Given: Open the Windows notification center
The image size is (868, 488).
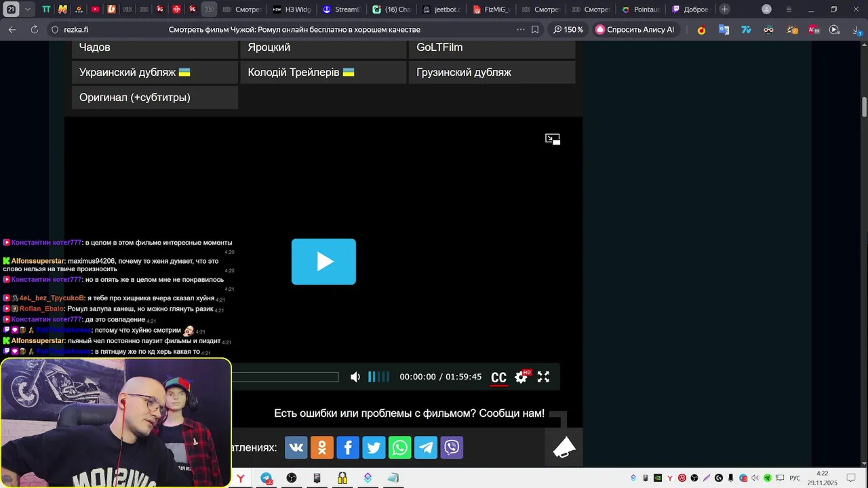Looking at the screenshot, I should tap(851, 478).
